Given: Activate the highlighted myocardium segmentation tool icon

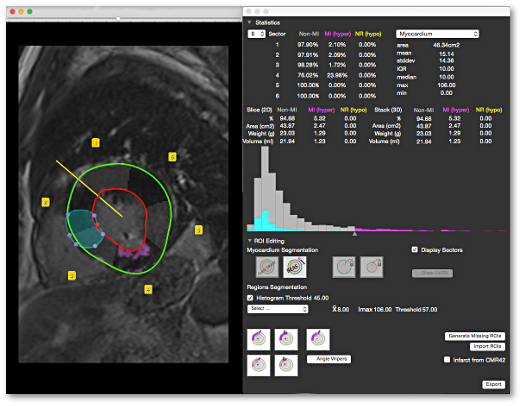Looking at the screenshot, I should coord(295,267).
